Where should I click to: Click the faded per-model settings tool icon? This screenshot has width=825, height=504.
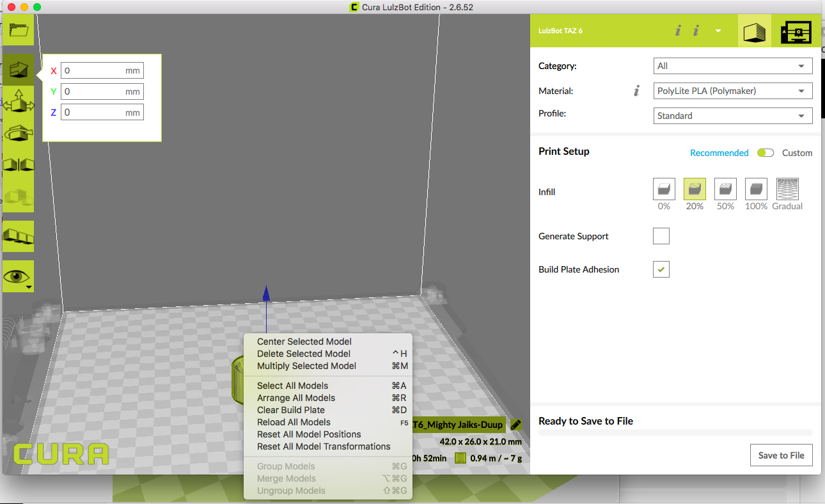click(x=19, y=196)
